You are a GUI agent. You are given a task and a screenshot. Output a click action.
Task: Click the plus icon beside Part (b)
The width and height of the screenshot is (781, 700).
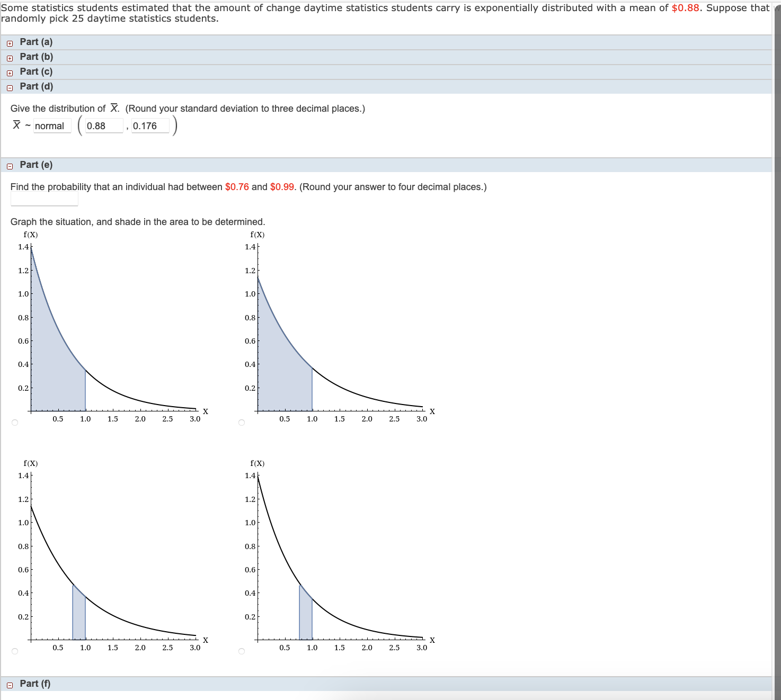point(10,56)
